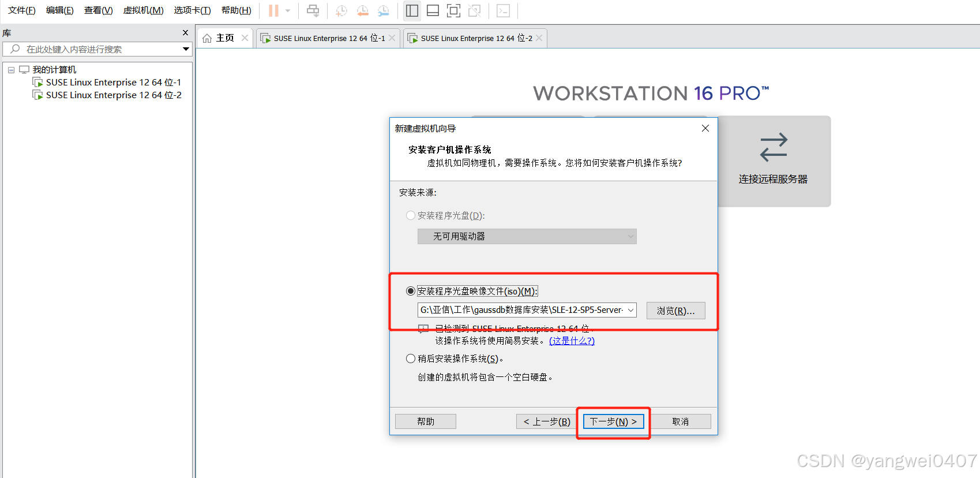Click the 连接远程服务器 tile

pyautogui.click(x=774, y=161)
